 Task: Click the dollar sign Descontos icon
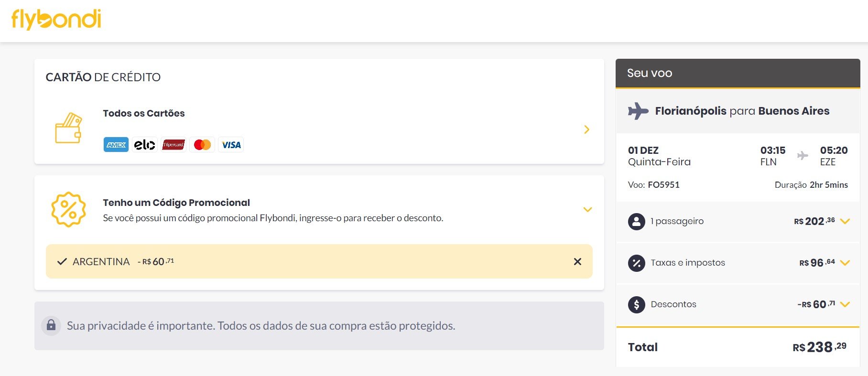(x=636, y=304)
